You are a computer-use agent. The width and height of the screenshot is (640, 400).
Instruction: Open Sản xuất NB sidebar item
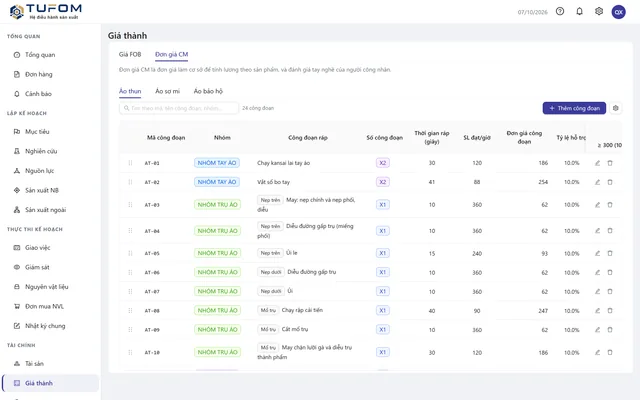click(50, 190)
